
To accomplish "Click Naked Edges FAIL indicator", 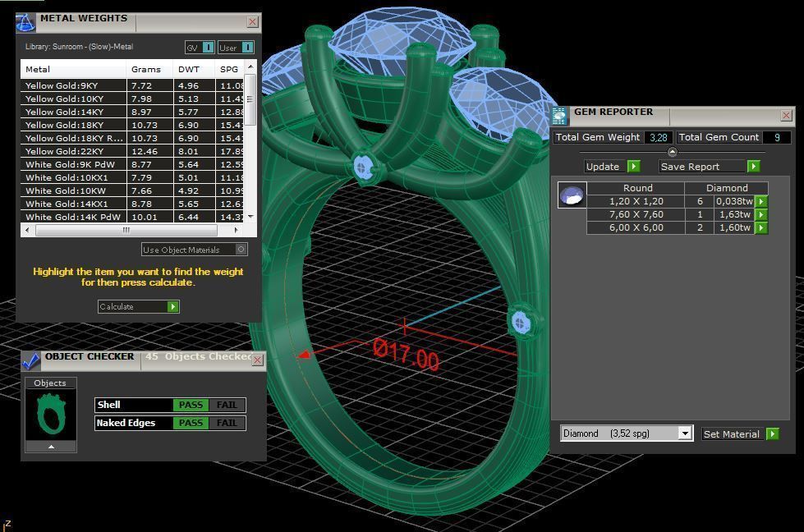I will coord(227,423).
